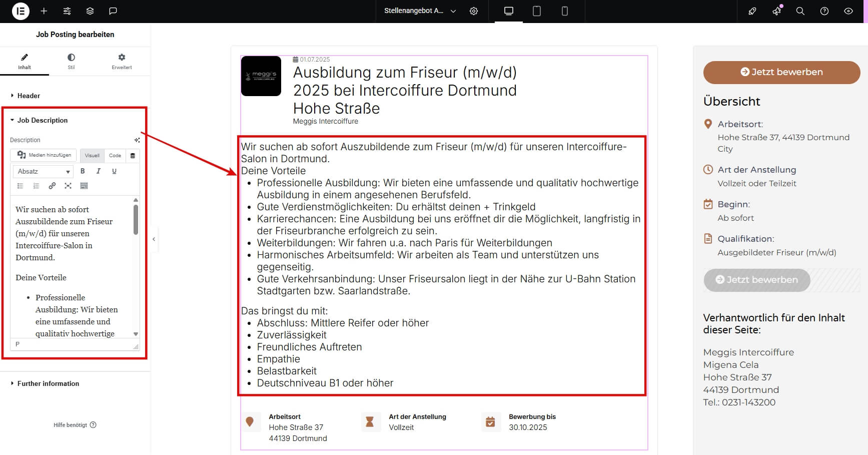This screenshot has width=868, height=455.
Task: Click the Medien hinzufügen button
Action: (44, 155)
